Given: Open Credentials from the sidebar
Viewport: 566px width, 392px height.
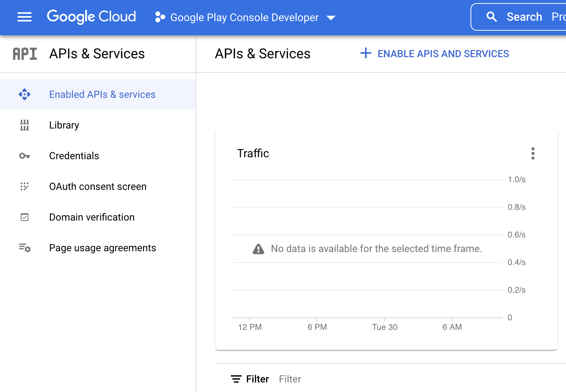Looking at the screenshot, I should [x=74, y=156].
